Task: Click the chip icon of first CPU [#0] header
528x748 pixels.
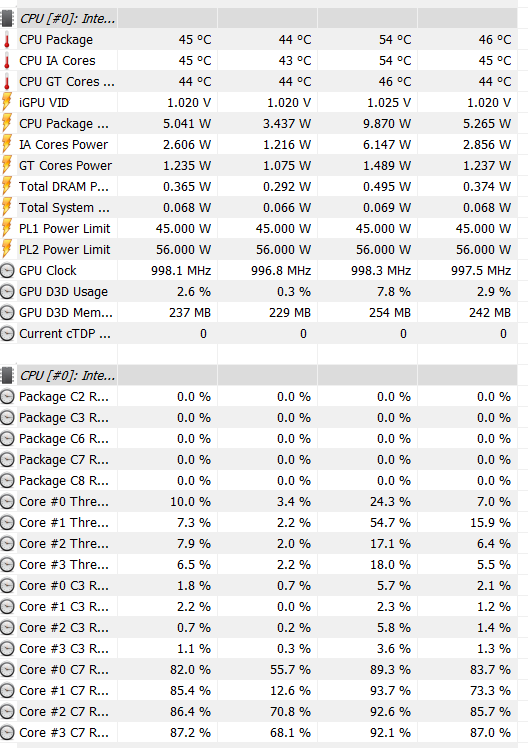Action: pyautogui.click(x=7, y=19)
